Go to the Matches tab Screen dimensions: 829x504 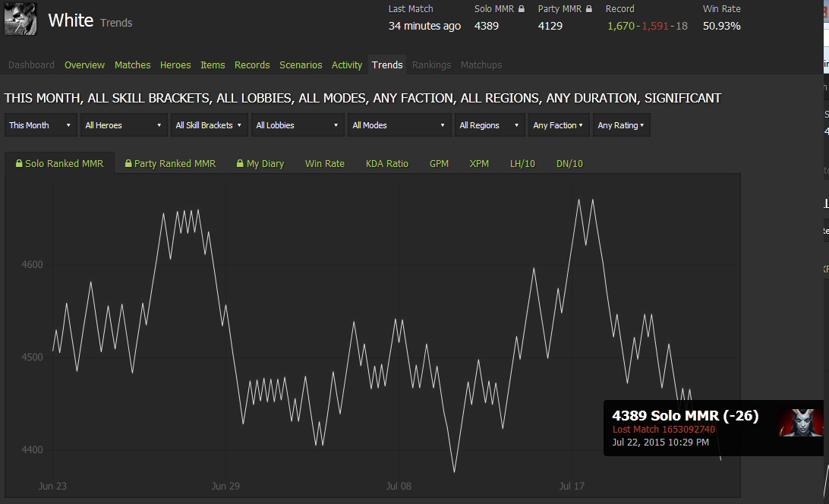pos(133,65)
